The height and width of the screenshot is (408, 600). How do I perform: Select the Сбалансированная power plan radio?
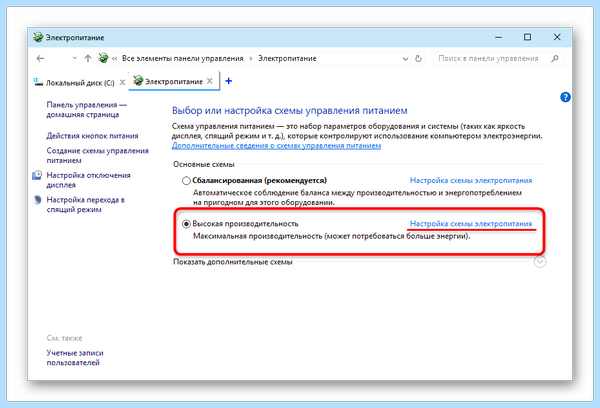click(x=186, y=181)
